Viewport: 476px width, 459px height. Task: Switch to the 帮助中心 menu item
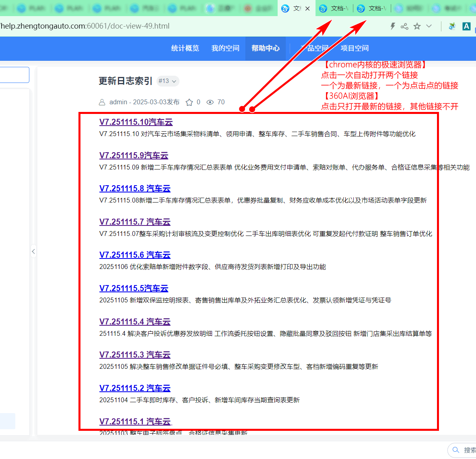265,48
